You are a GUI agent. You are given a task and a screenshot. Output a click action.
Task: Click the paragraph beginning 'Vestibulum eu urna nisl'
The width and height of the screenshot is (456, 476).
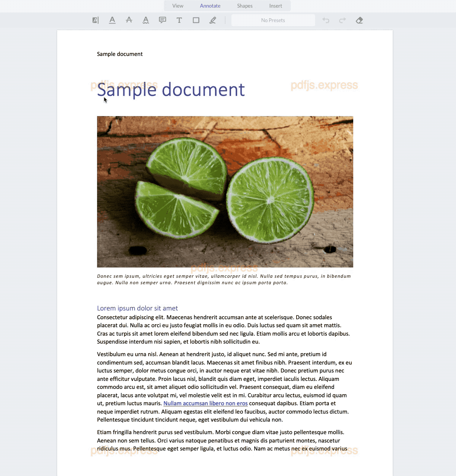225,387
